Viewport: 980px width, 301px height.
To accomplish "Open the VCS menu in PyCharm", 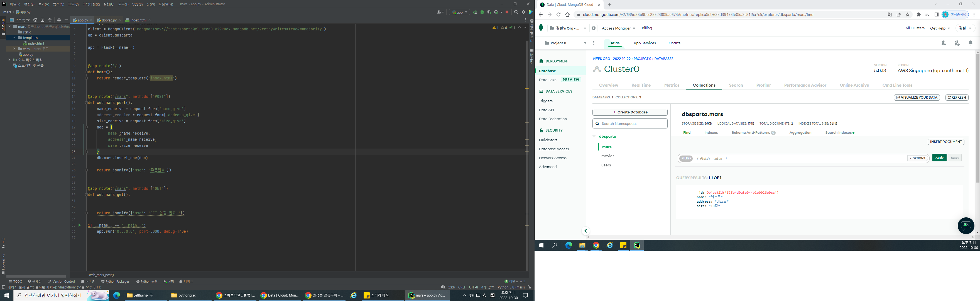I will [x=137, y=4].
